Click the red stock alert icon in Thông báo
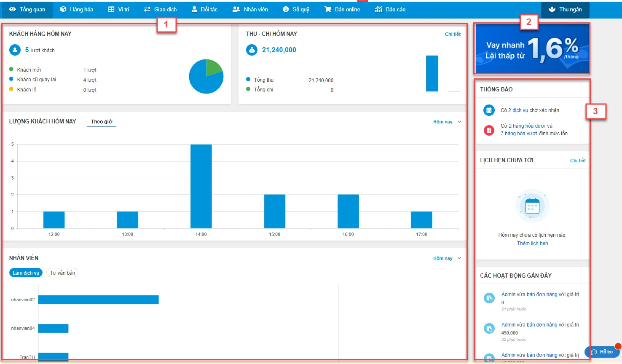Viewport: 622px width, 364px height. coord(489,130)
